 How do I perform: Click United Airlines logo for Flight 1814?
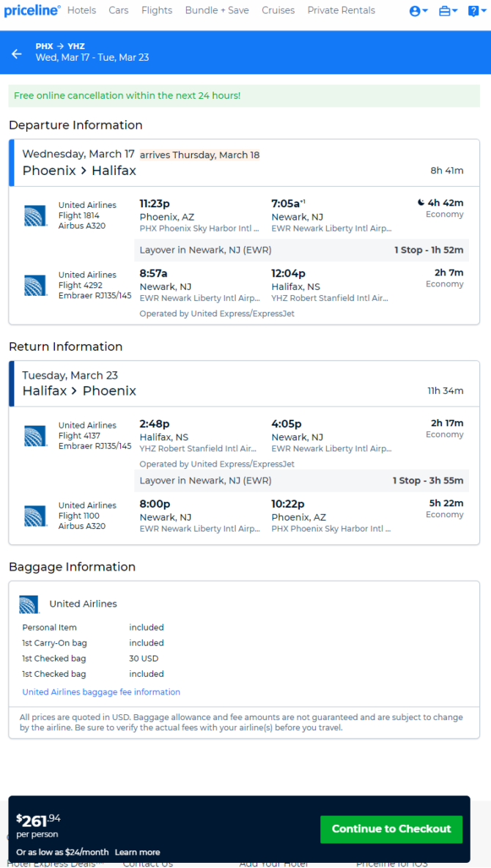tap(35, 215)
